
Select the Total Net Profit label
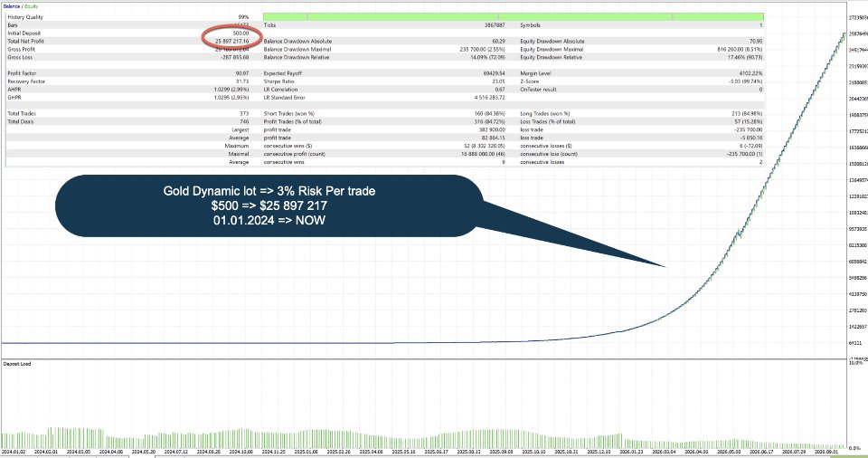[x=26, y=41]
